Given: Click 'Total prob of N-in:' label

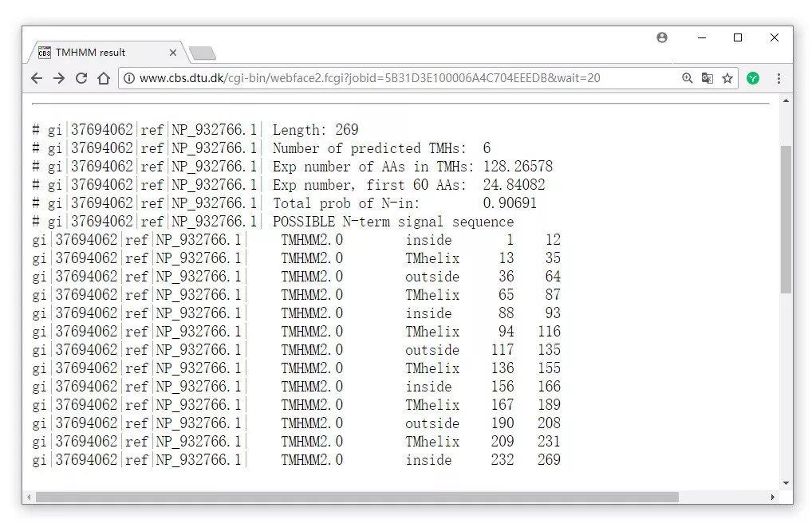Looking at the screenshot, I should pos(346,203).
